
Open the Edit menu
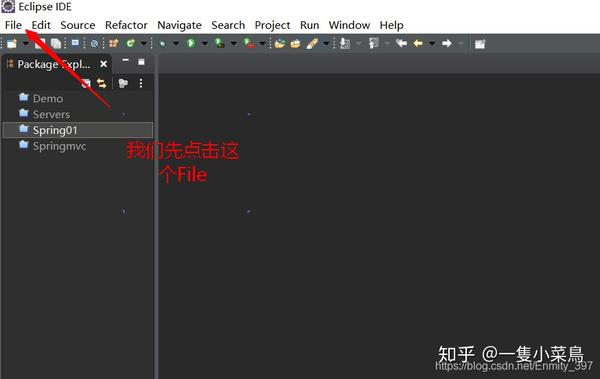click(41, 25)
